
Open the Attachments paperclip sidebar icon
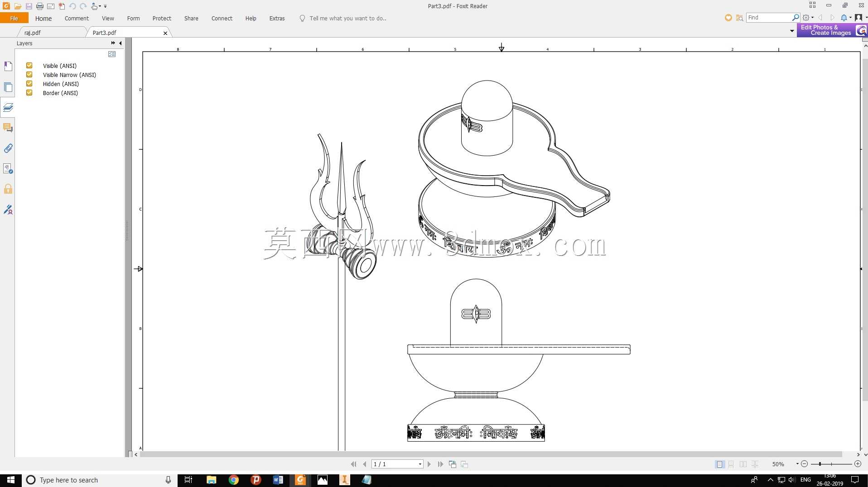(x=8, y=148)
